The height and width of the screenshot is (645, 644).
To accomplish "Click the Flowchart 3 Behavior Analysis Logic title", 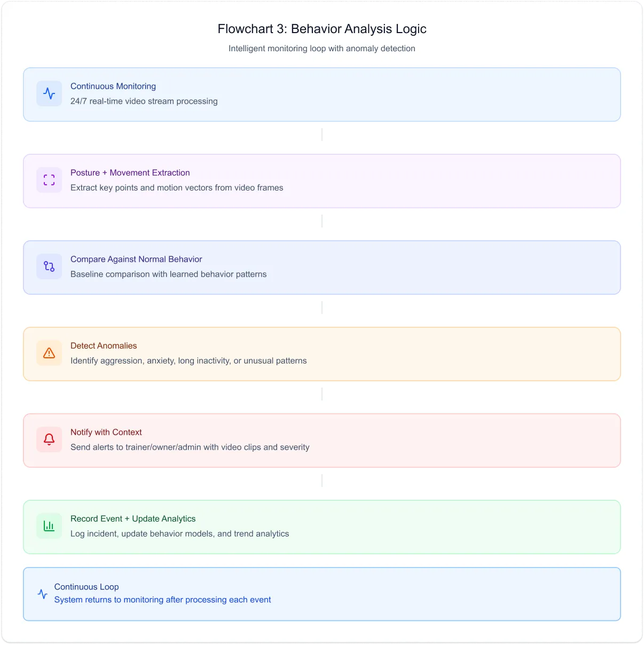I will [321, 29].
